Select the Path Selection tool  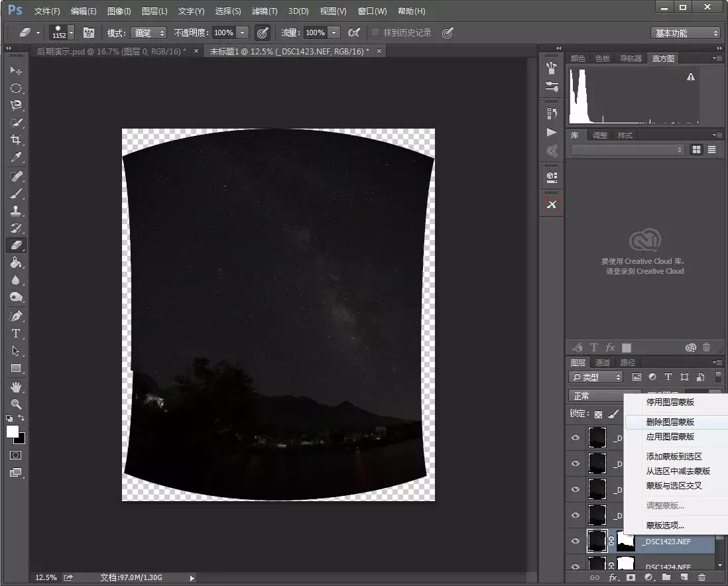[x=16, y=351]
